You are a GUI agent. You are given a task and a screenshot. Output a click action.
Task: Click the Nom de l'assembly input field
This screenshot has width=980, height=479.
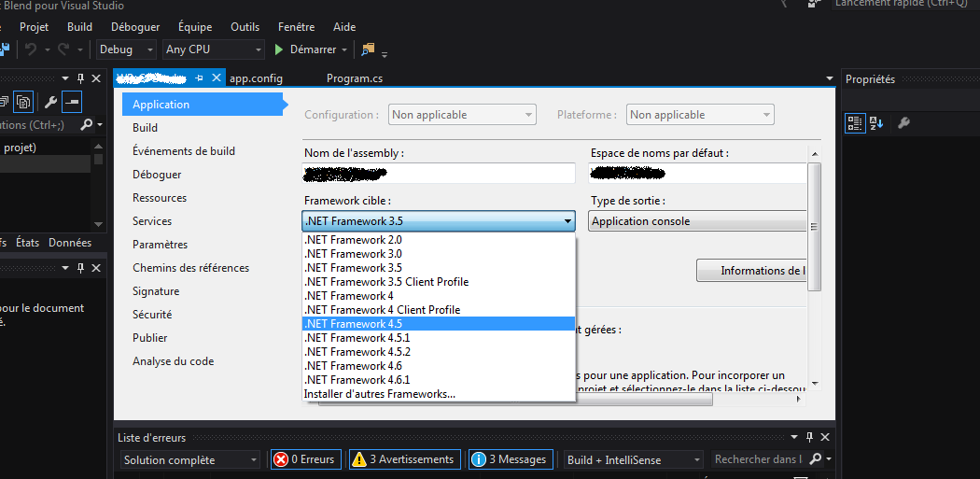pos(438,174)
